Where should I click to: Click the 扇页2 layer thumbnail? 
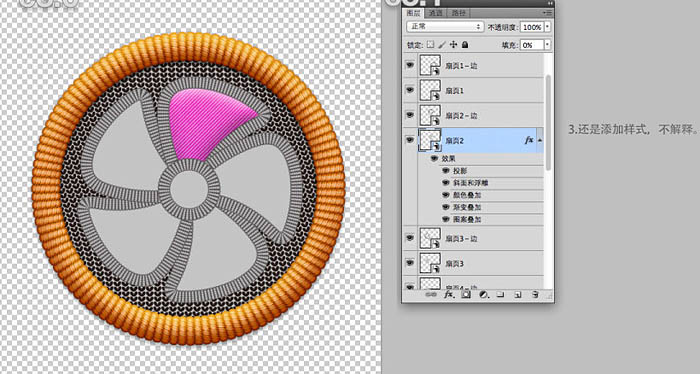coord(430,140)
